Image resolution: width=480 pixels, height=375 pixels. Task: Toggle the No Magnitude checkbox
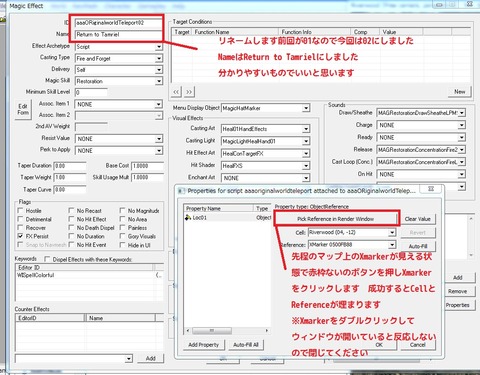pyautogui.click(x=122, y=211)
